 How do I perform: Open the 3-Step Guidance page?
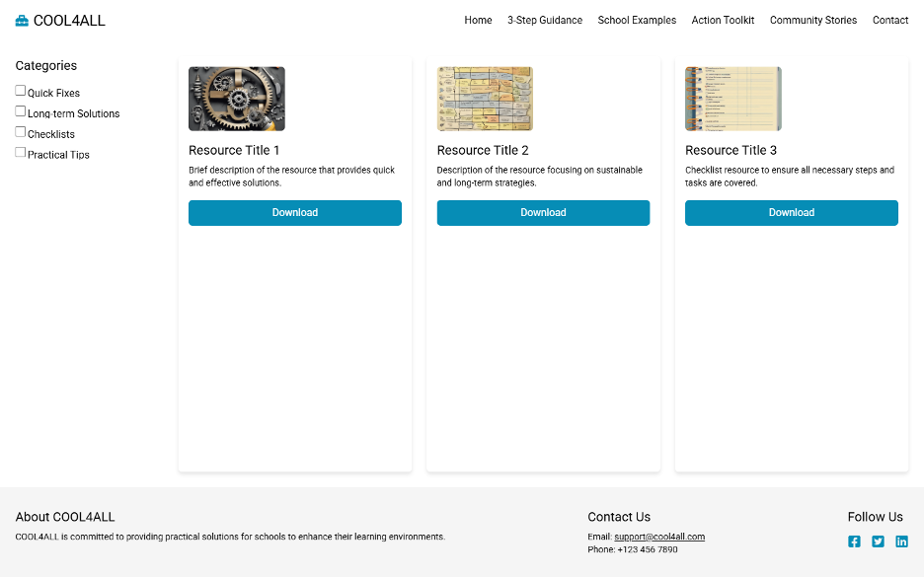[x=545, y=21]
